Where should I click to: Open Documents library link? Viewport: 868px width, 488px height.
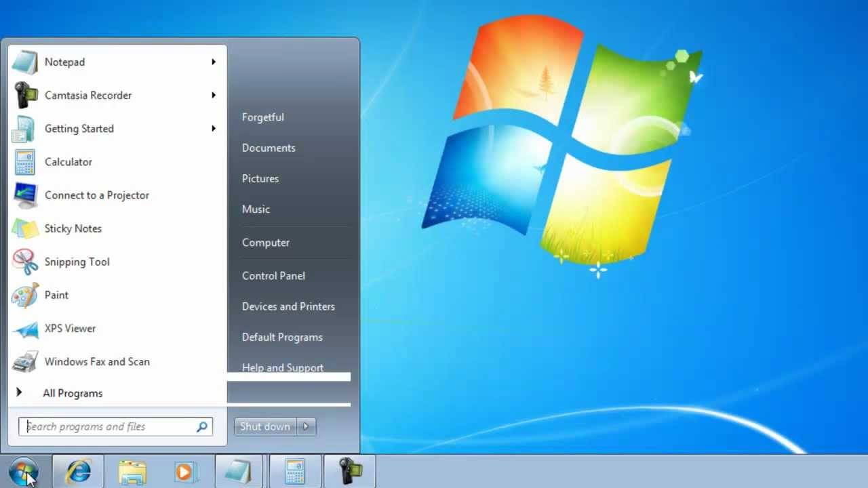point(269,148)
